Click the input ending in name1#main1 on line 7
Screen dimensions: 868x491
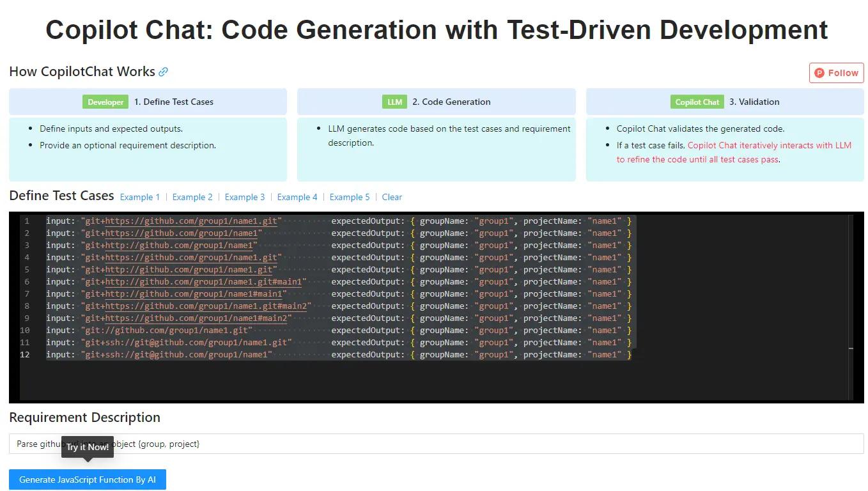click(x=183, y=294)
